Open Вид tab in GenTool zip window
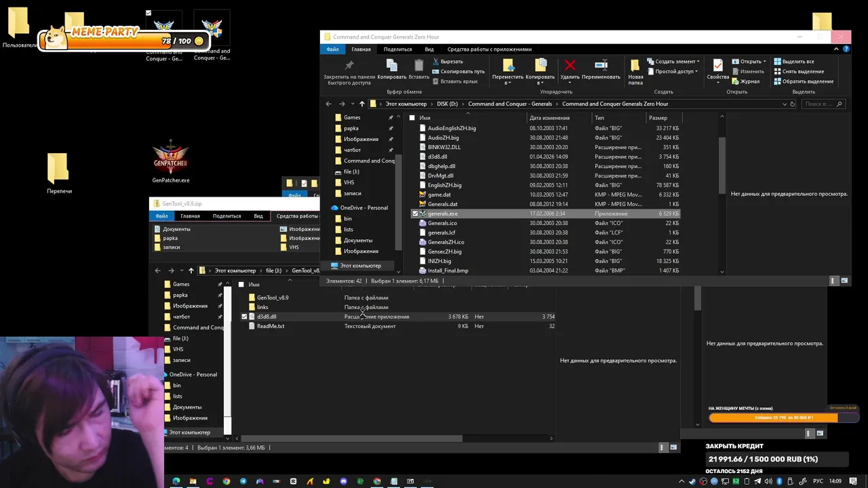This screenshot has height=488, width=868. pyautogui.click(x=258, y=216)
